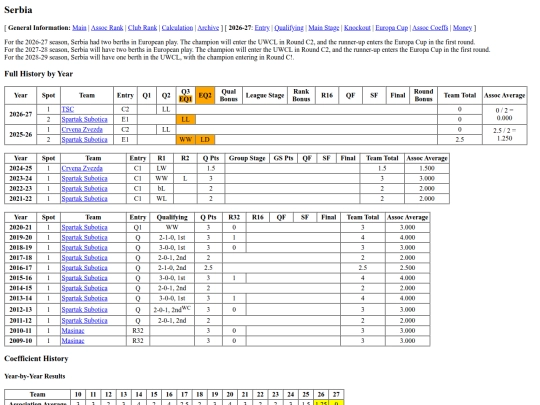
Task: Open the Europa Cup link
Action: [392, 28]
